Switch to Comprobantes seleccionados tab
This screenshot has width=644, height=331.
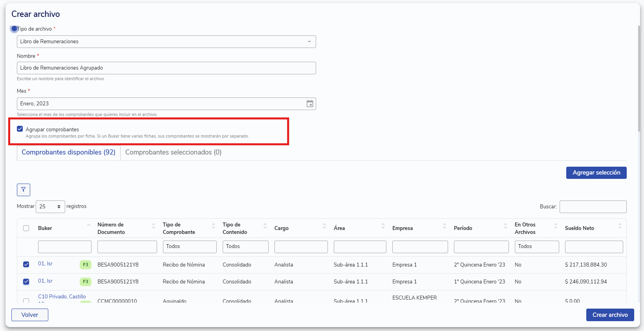click(173, 153)
